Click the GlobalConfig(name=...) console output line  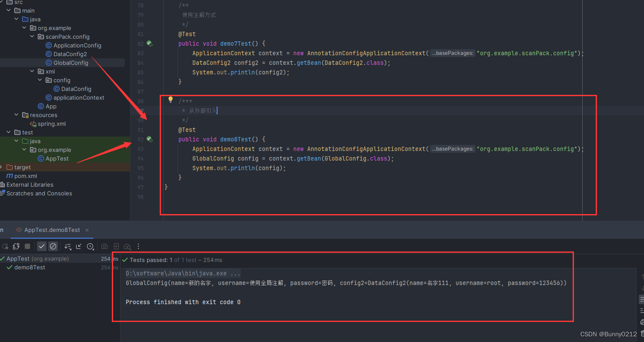click(x=346, y=283)
